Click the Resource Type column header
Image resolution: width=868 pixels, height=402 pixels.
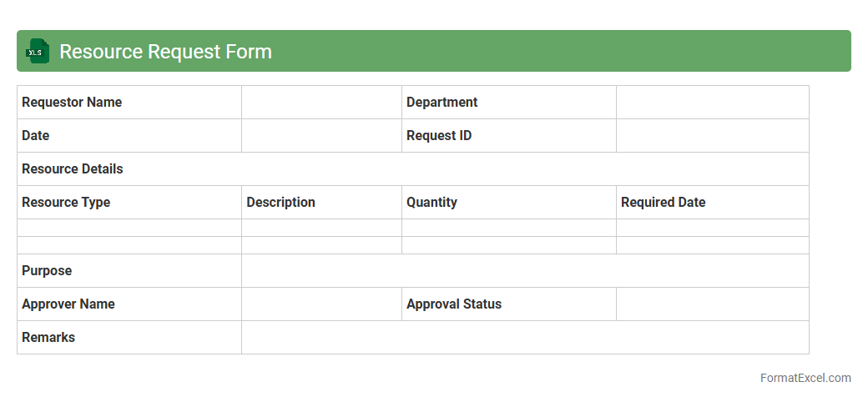point(66,203)
